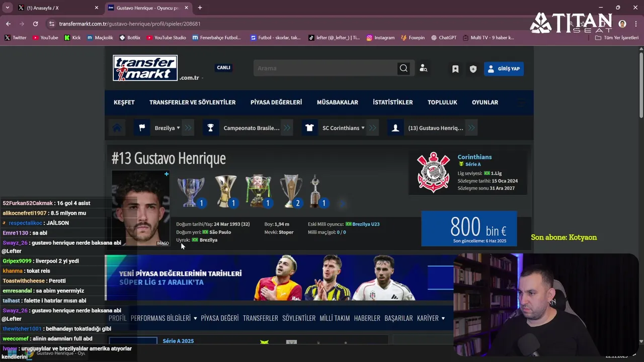Open the İstatistikler menu
The width and height of the screenshot is (644, 362).
pos(393,102)
